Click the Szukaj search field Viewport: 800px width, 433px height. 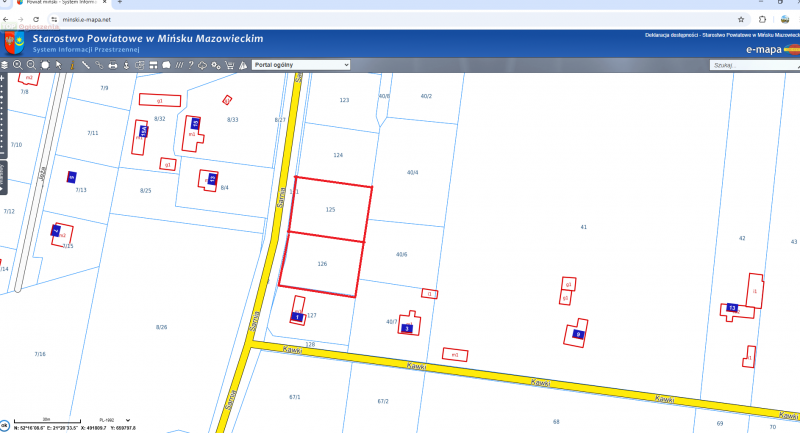tap(754, 65)
